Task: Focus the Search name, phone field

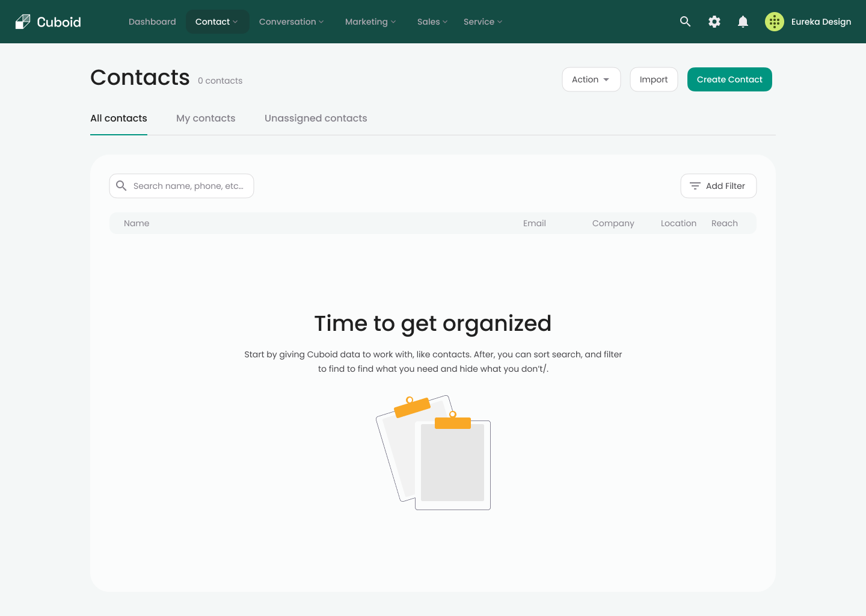Action: coord(188,186)
